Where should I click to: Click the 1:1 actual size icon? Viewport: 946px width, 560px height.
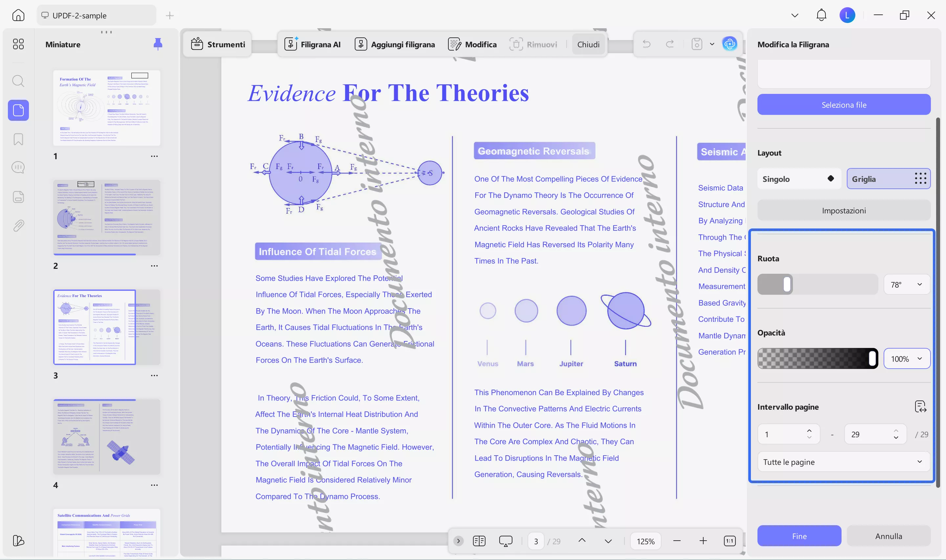[x=729, y=541]
